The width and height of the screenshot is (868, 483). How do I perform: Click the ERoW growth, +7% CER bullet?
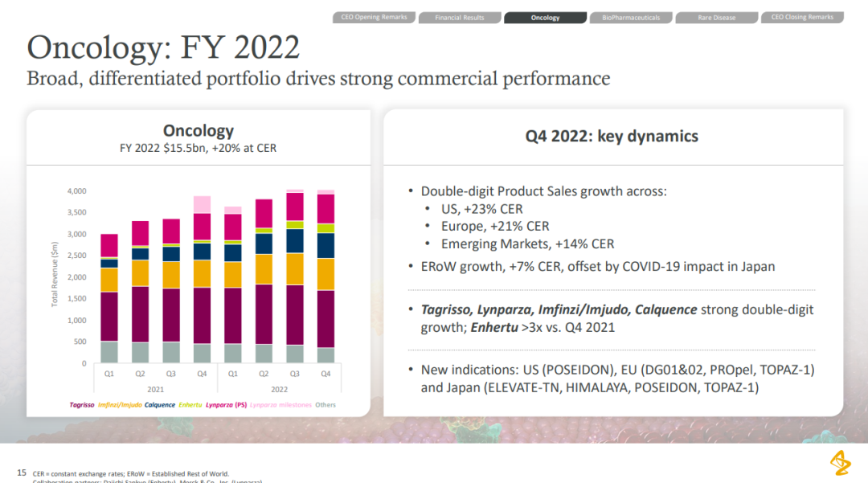tap(598, 267)
